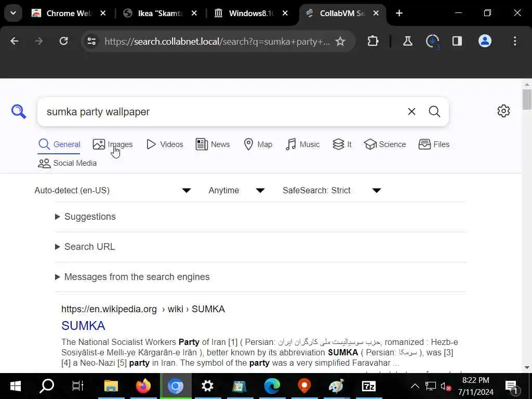The height and width of the screenshot is (399, 532).
Task: Click the scrollbar down arrow
Action: point(527,367)
